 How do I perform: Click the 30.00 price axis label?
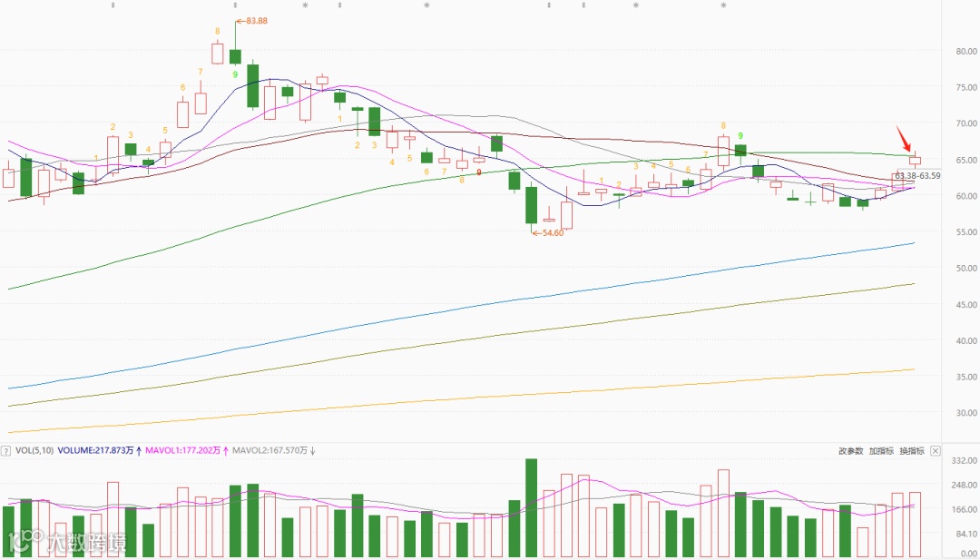(967, 412)
